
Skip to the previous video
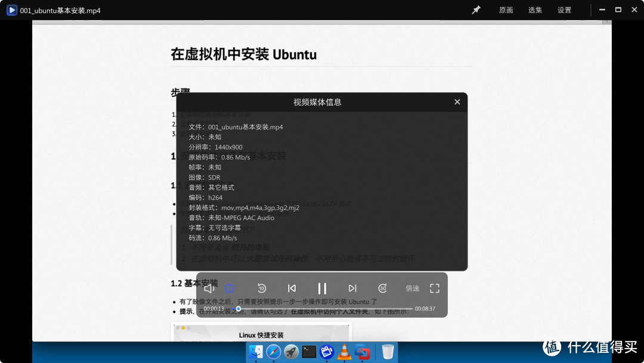point(292,288)
